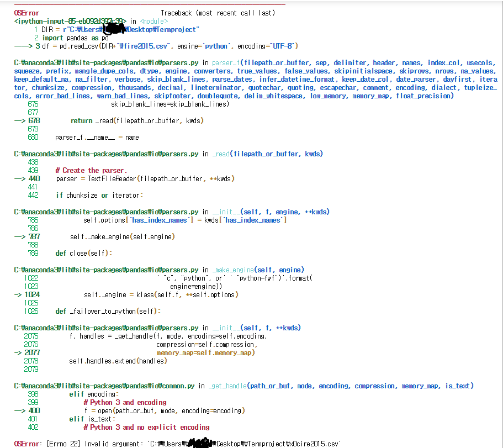Viewport: 503px width, 448px height.
Task: Click line 1024 klass(self.f) code
Action: [x=161, y=294]
